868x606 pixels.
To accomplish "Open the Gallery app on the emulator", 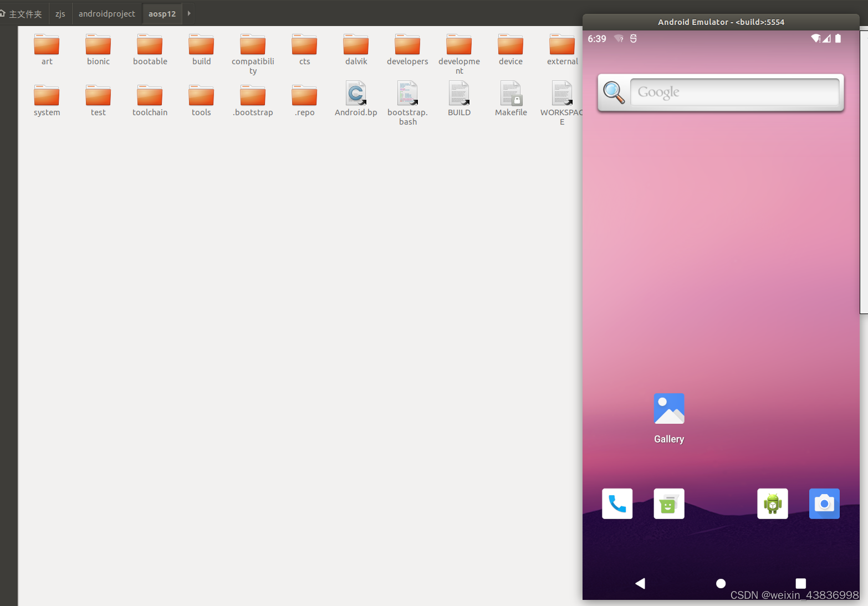I will coord(668,408).
